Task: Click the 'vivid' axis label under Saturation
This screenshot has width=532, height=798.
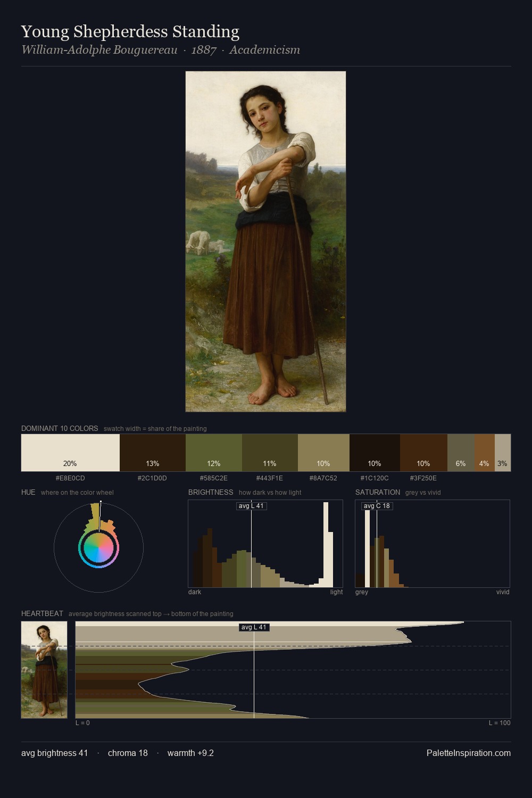Action: 503,592
